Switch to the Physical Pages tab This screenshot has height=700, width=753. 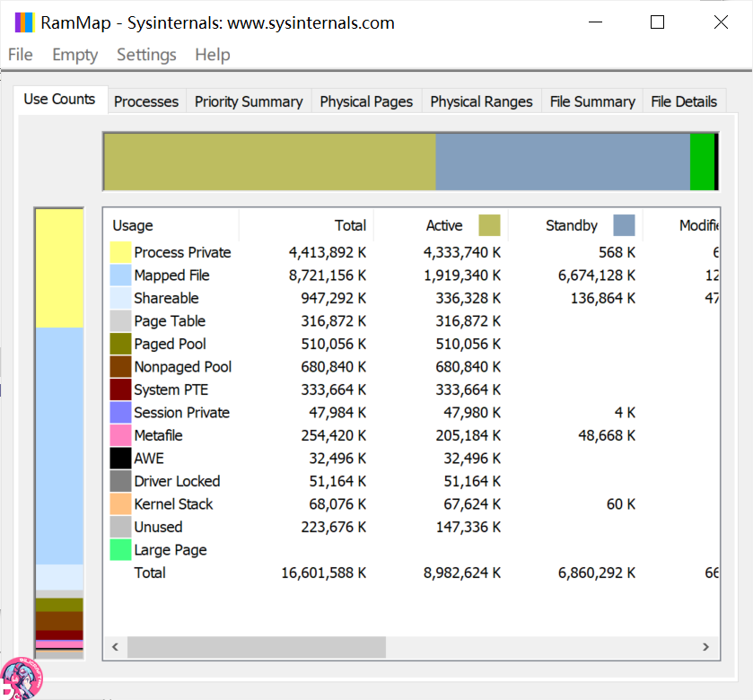[366, 101]
